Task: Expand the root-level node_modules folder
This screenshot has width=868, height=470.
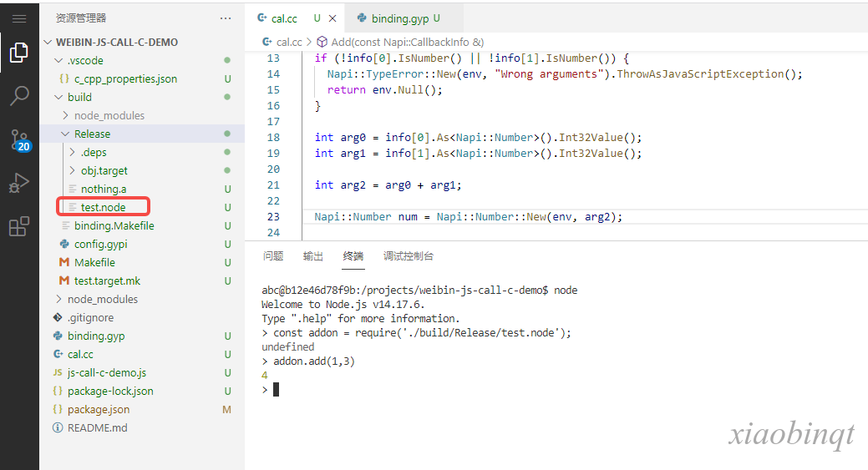Action: [x=58, y=299]
